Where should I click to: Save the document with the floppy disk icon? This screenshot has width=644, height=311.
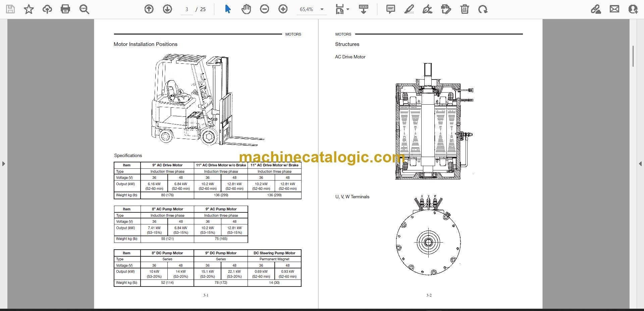click(x=10, y=9)
